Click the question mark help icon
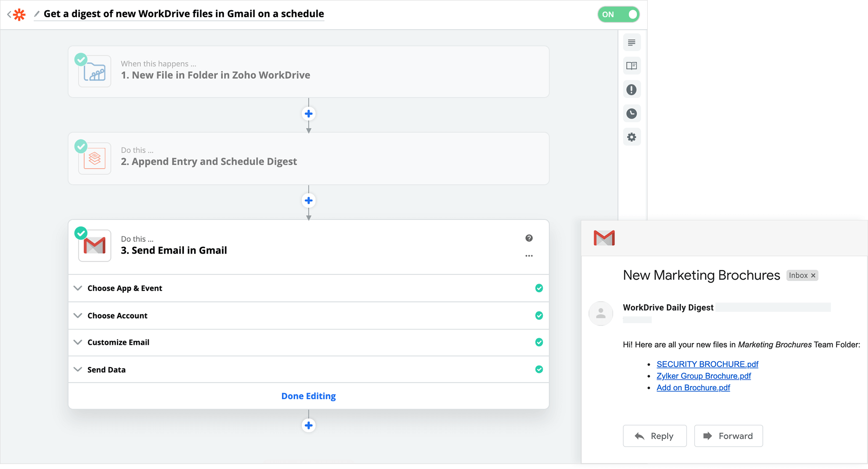868x469 pixels. (x=529, y=238)
